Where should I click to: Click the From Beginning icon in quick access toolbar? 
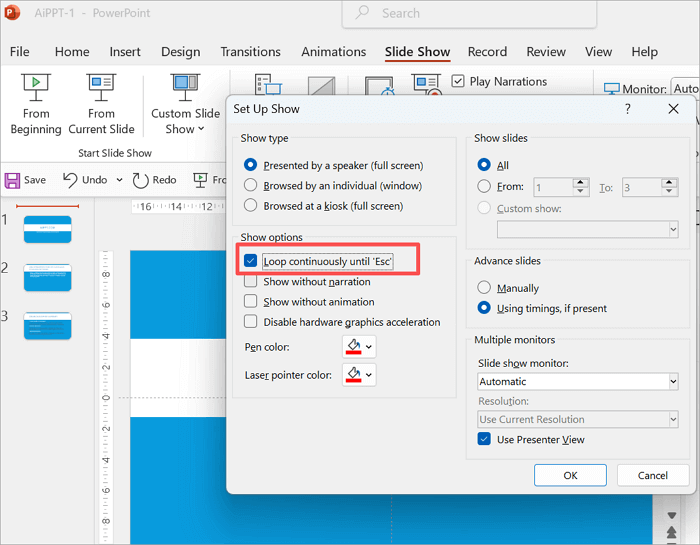pyautogui.click(x=200, y=180)
